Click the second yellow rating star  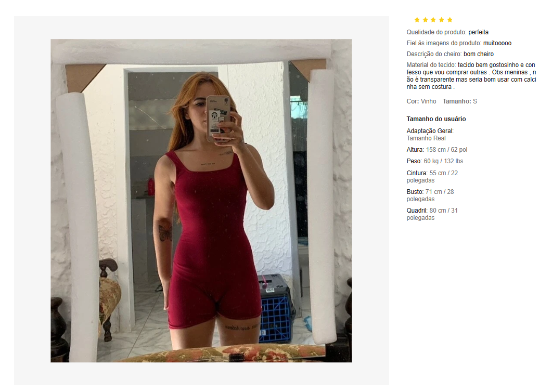(425, 20)
